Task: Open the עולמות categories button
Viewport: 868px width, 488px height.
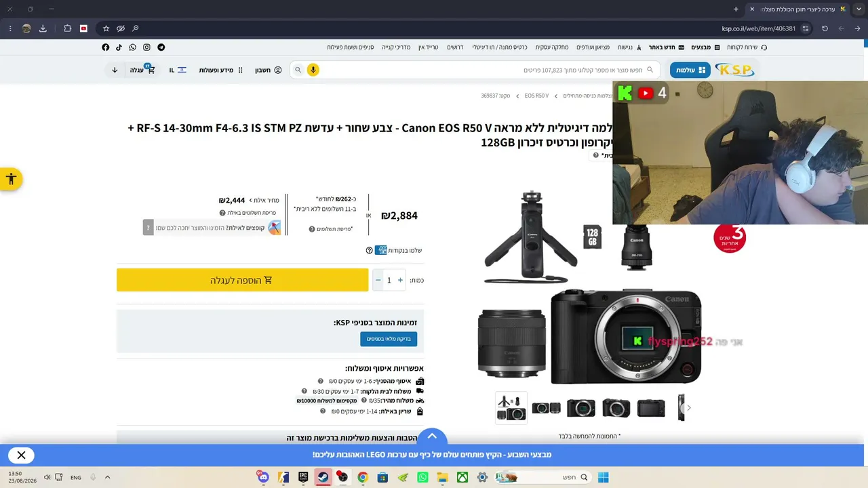Action: 690,70
